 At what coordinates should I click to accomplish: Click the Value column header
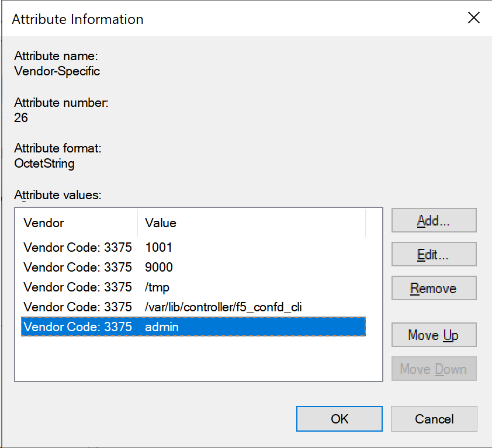[x=161, y=223]
